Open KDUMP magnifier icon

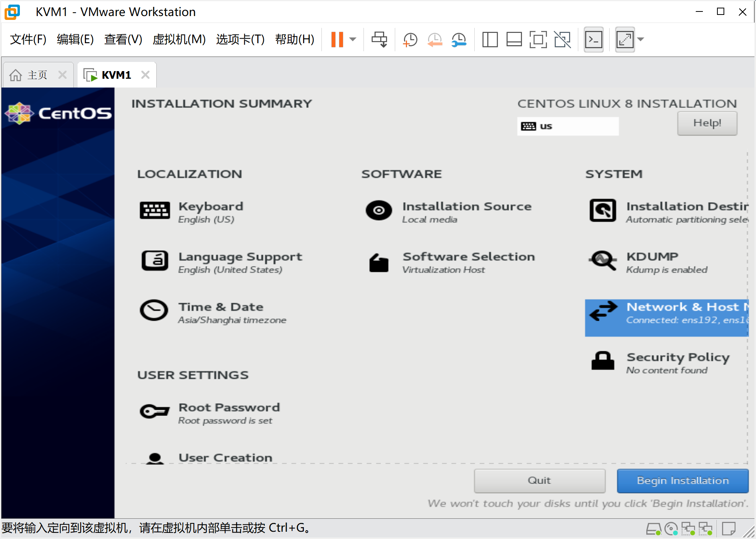tap(603, 261)
